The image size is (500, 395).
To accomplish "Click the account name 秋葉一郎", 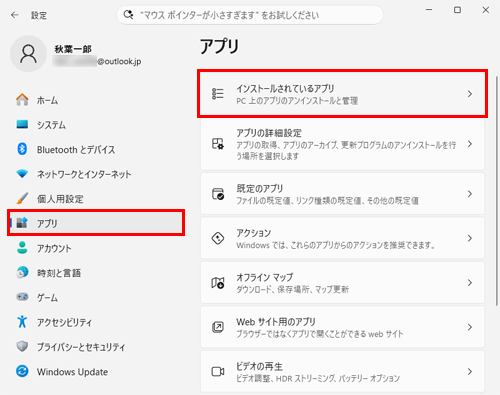I will 73,49.
